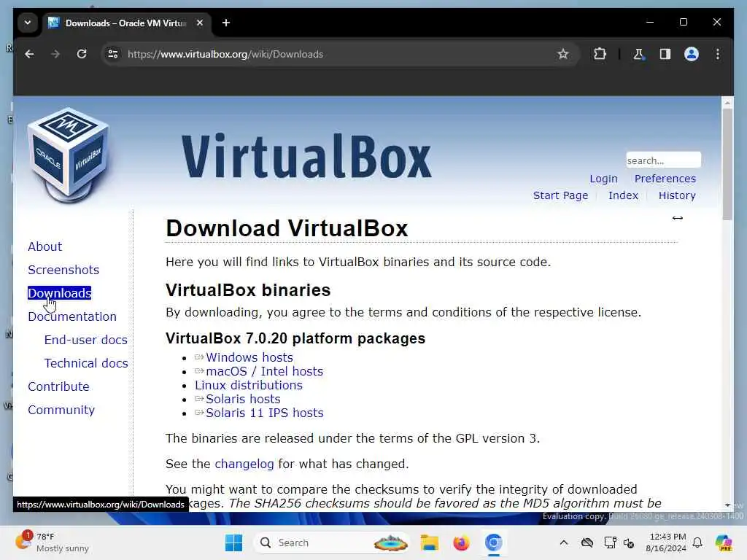747x560 pixels.
Task: Select the Downloads – Oracle VM VirtualBox tab
Action: (125, 23)
